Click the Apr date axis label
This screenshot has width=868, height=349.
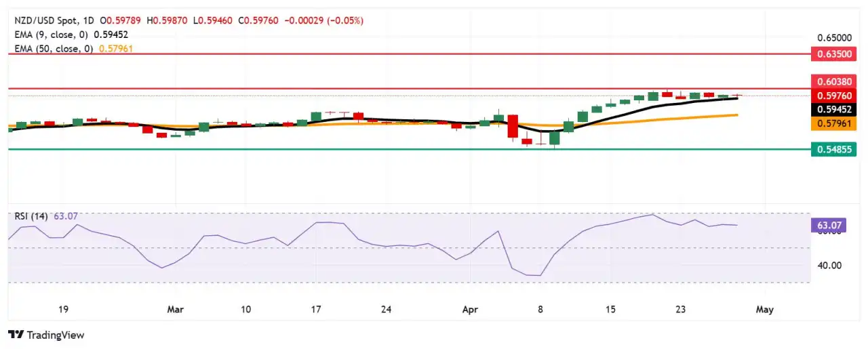coord(470,309)
